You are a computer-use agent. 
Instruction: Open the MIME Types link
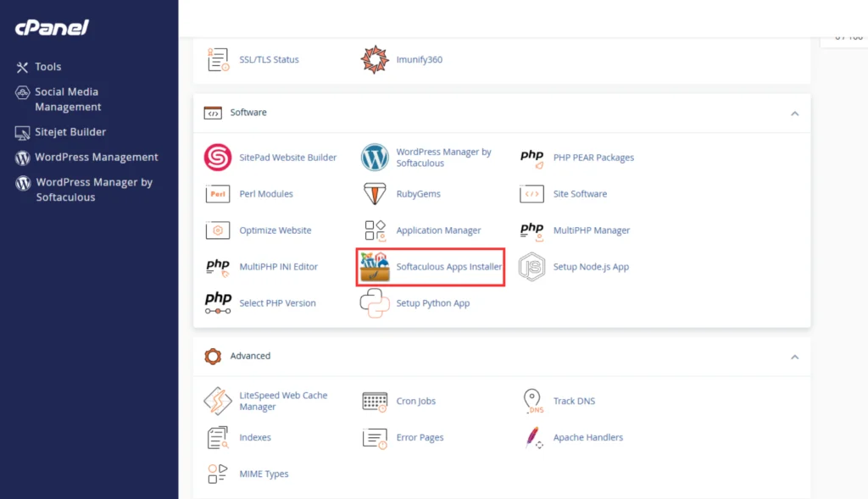pyautogui.click(x=264, y=474)
